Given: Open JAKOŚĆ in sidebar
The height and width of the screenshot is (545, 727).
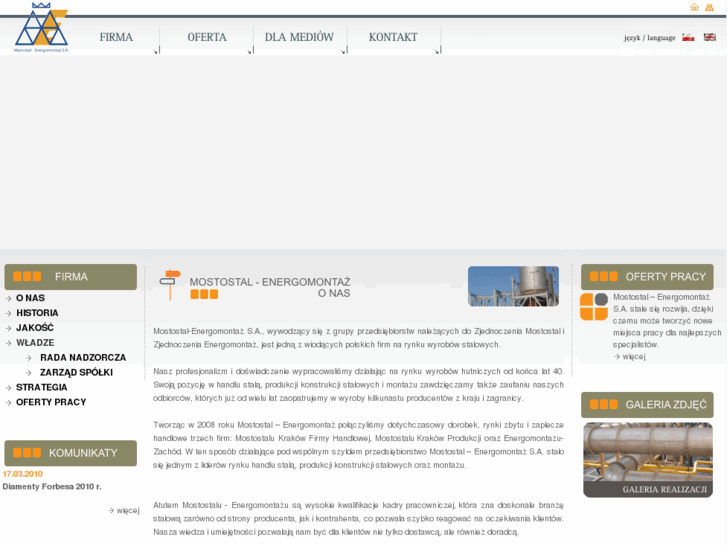Looking at the screenshot, I should point(35,328).
